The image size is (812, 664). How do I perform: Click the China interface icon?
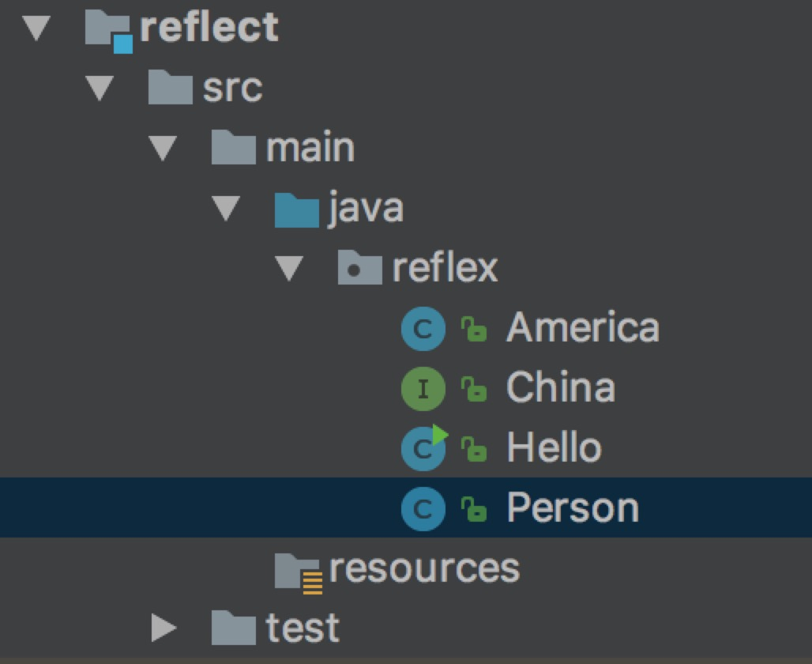tap(423, 388)
